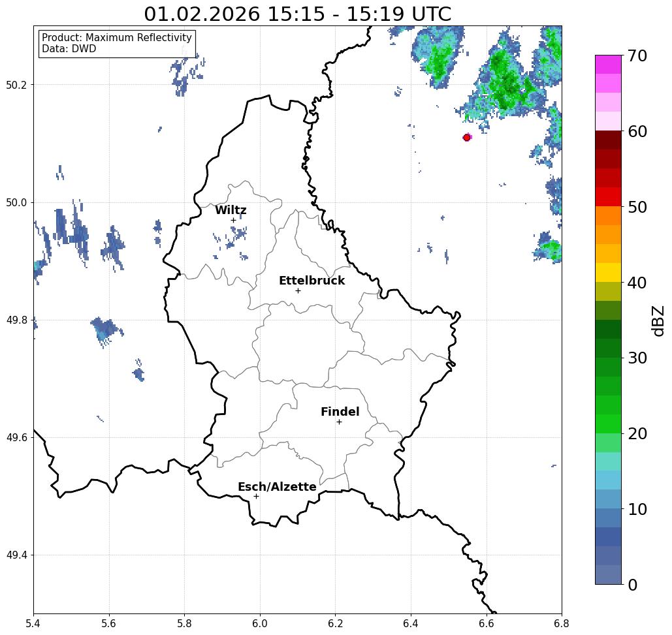The height and width of the screenshot is (635, 672).
Task: Click the 'Product: Maximum Reflectivity' text
Action: tap(116, 38)
